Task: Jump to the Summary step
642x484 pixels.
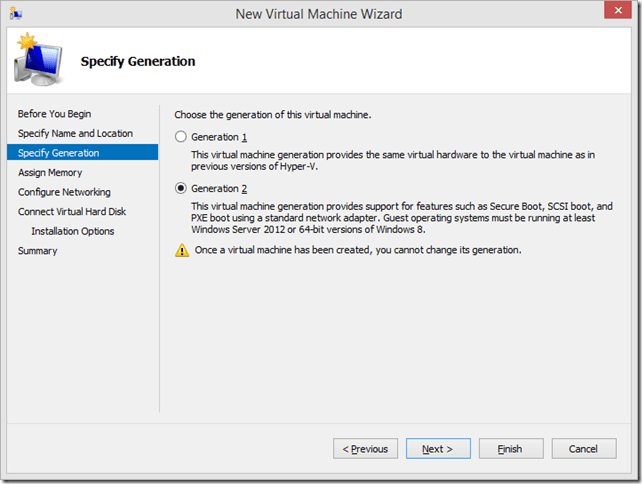Action: 37,250
